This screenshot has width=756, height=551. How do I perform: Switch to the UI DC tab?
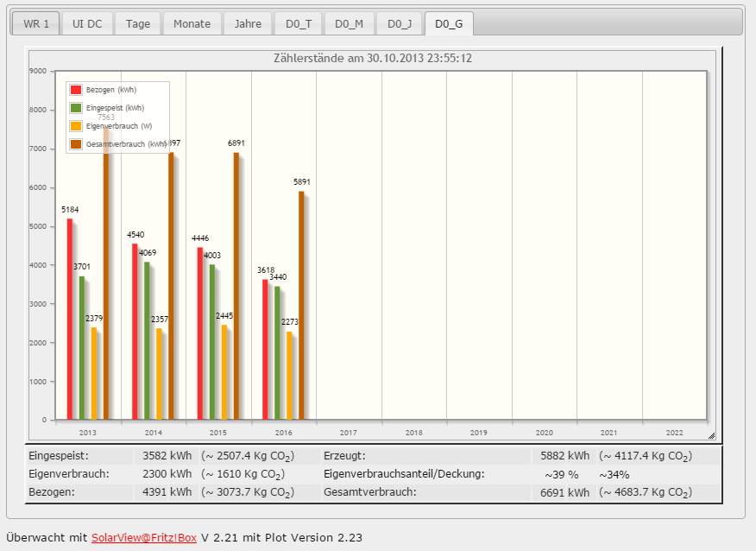pos(86,23)
